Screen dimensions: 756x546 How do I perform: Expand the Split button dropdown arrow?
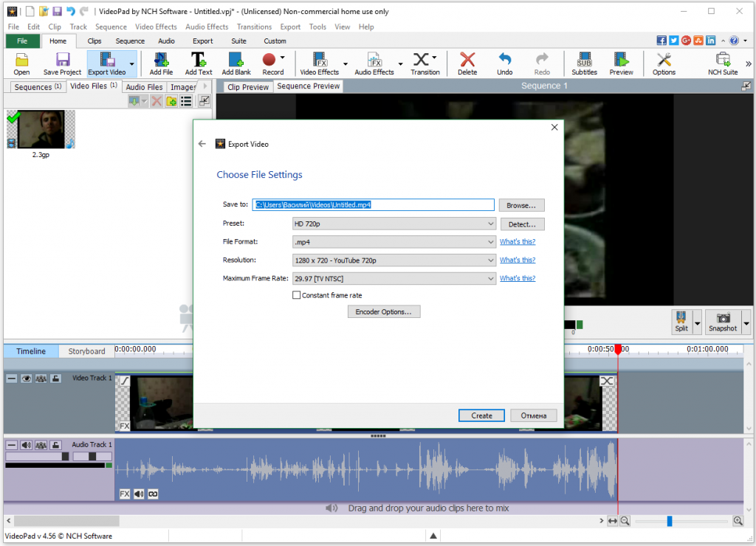pos(697,322)
